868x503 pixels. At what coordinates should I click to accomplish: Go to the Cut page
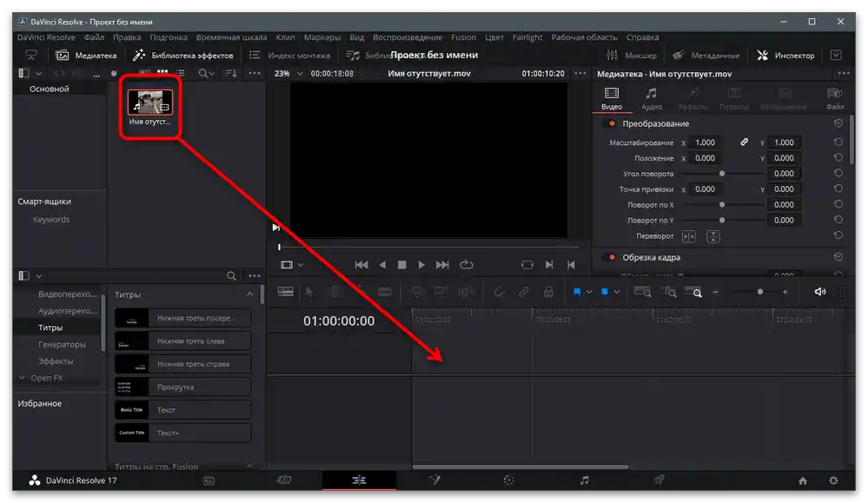point(283,480)
